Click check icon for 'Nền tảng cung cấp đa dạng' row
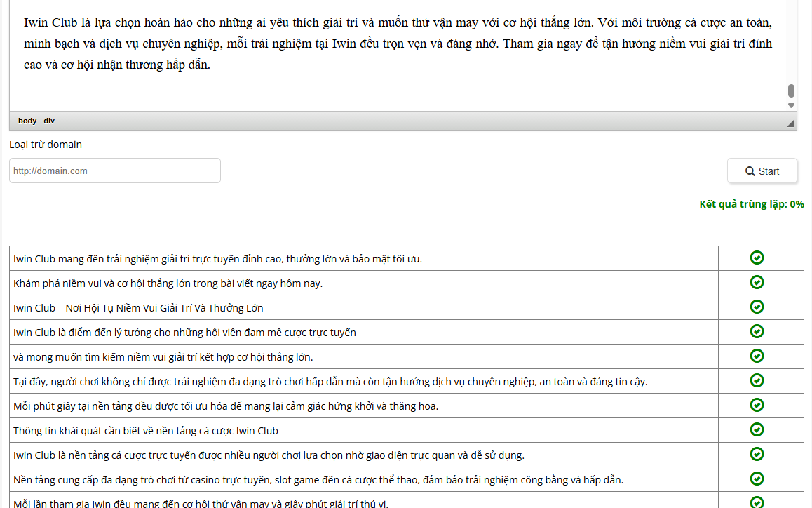812x508 pixels. 757,479
